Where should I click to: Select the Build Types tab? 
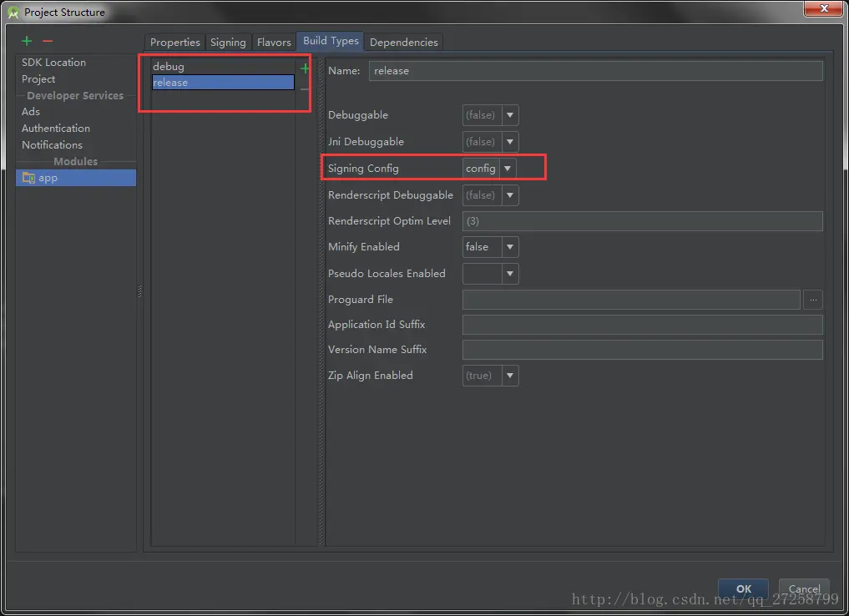point(331,41)
